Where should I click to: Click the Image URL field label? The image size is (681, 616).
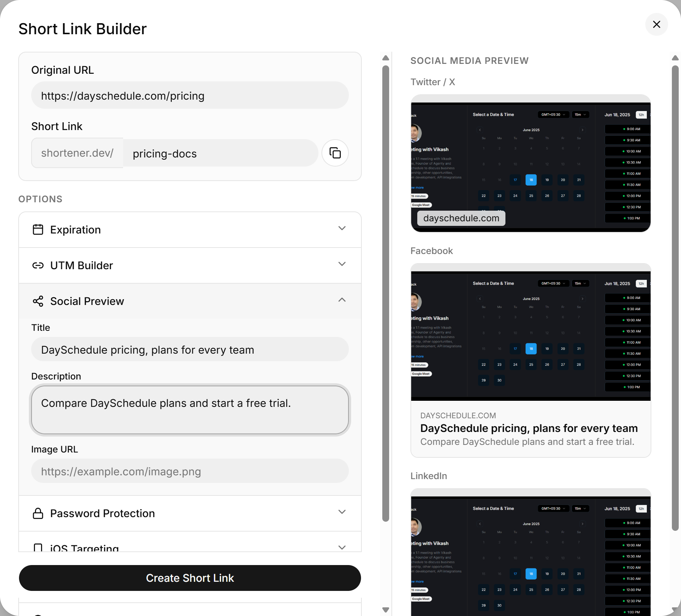click(x=54, y=449)
